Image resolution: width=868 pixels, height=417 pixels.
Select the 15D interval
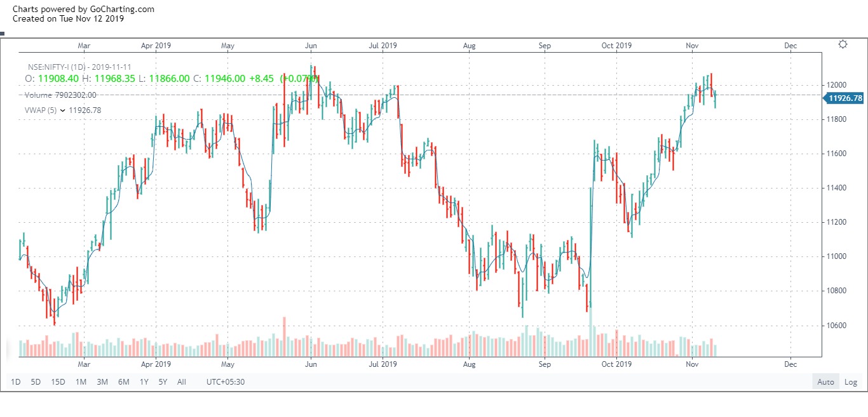point(57,381)
